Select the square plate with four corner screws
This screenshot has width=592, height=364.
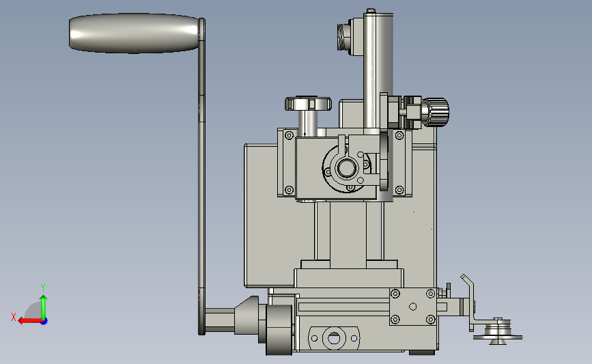click(x=413, y=307)
